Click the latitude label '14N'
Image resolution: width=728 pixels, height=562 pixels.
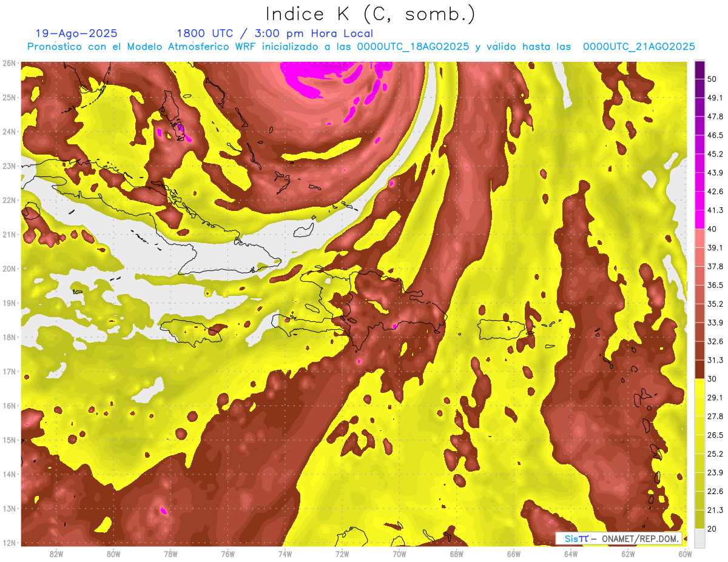tap(8, 474)
